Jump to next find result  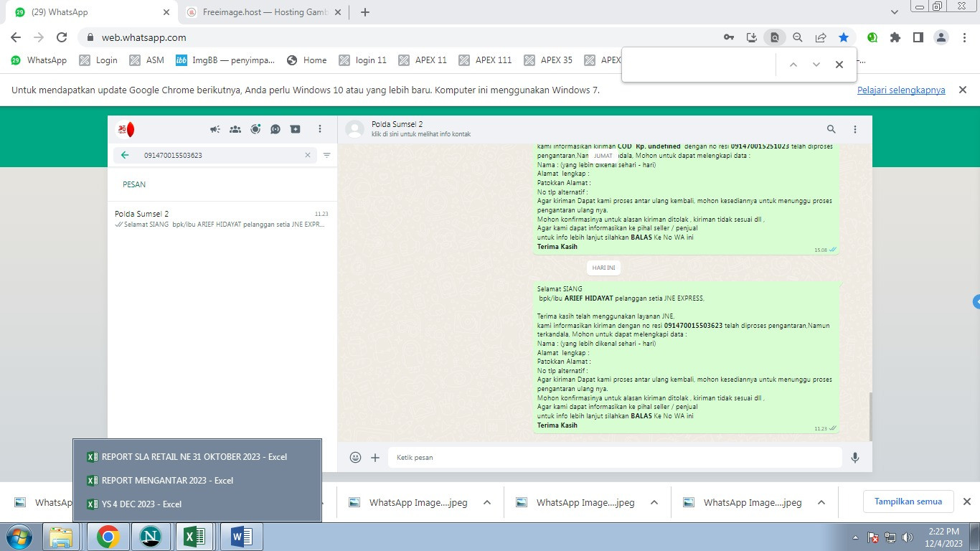[816, 65]
